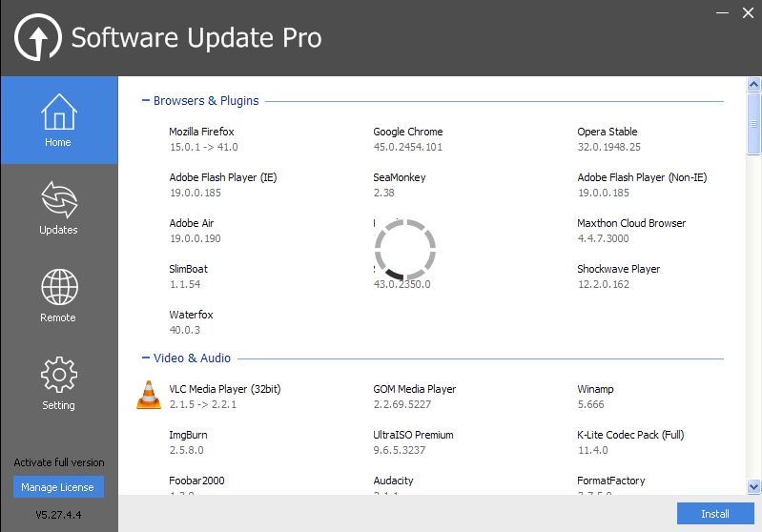Select the Remote label in sidebar

click(58, 317)
